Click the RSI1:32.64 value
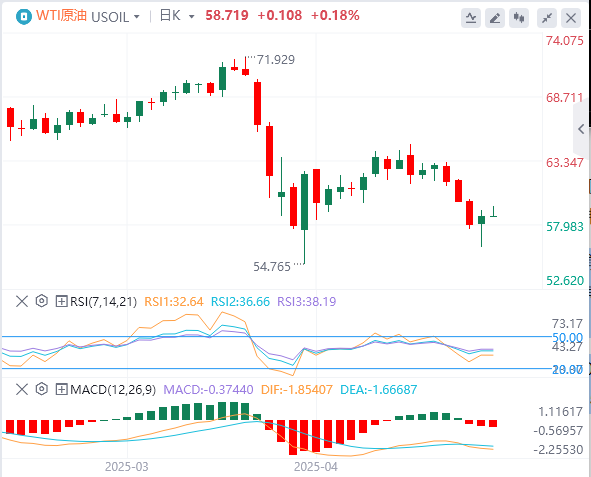The image size is (591, 477). click(x=174, y=302)
